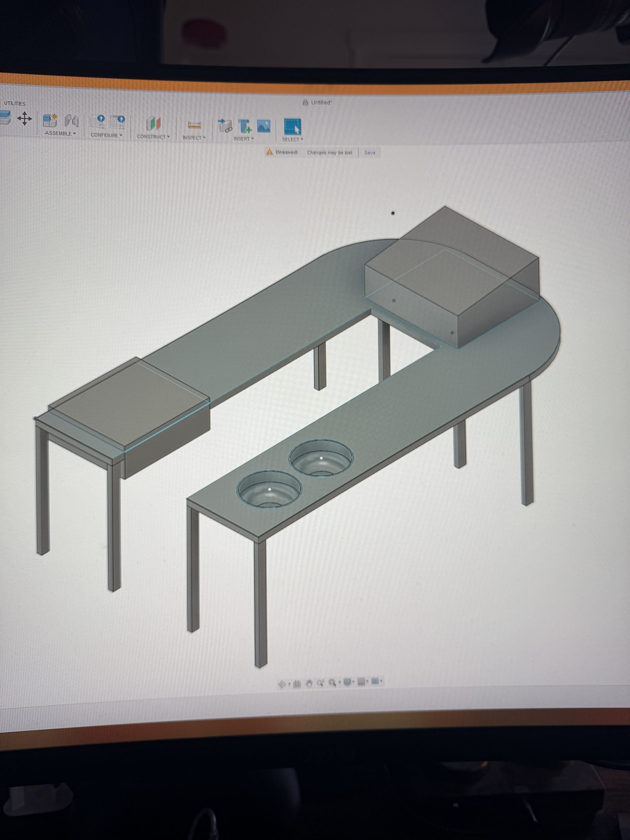Expand the CONSTRUCT dropdown
630x840 pixels.
153,137
